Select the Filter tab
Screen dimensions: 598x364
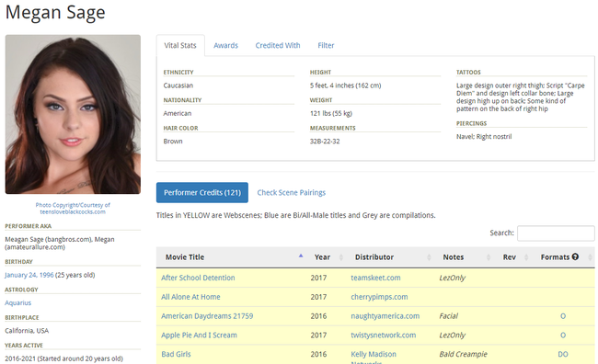pyautogui.click(x=326, y=45)
